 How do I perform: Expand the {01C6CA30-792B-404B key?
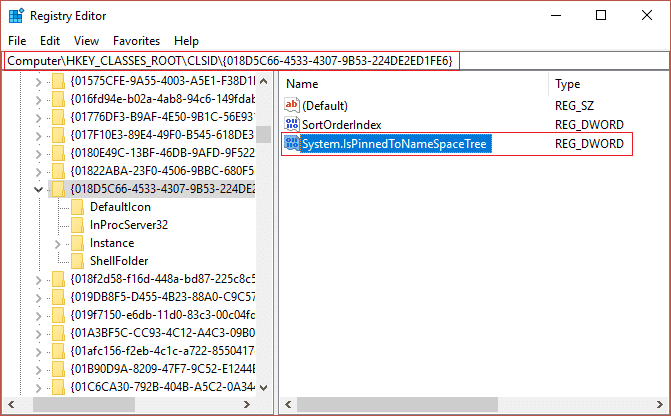pyautogui.click(x=39, y=388)
